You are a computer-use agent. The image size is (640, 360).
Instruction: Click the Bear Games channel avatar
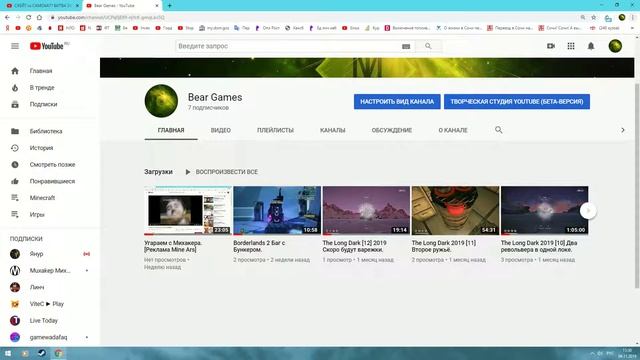coord(161,101)
